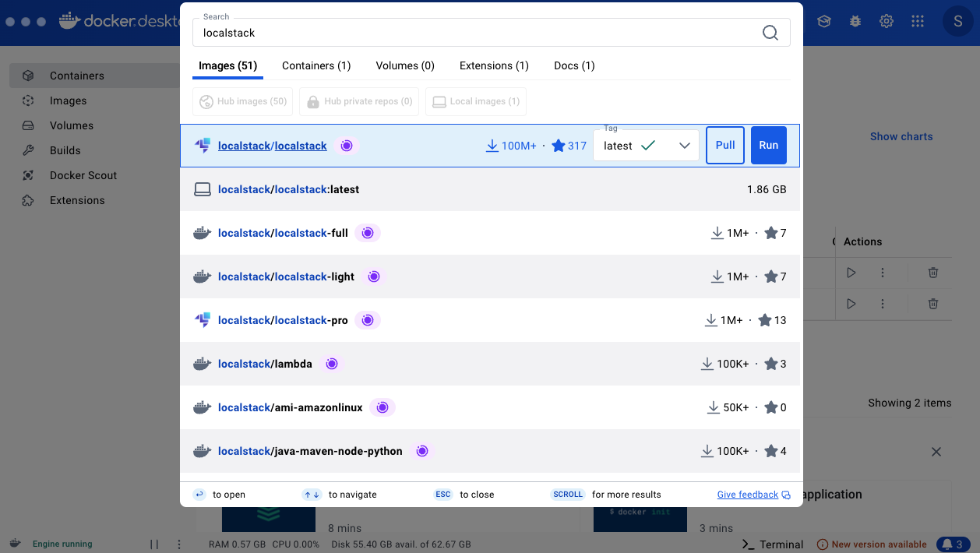Open the apps grid icon
980x553 pixels.
click(918, 21)
